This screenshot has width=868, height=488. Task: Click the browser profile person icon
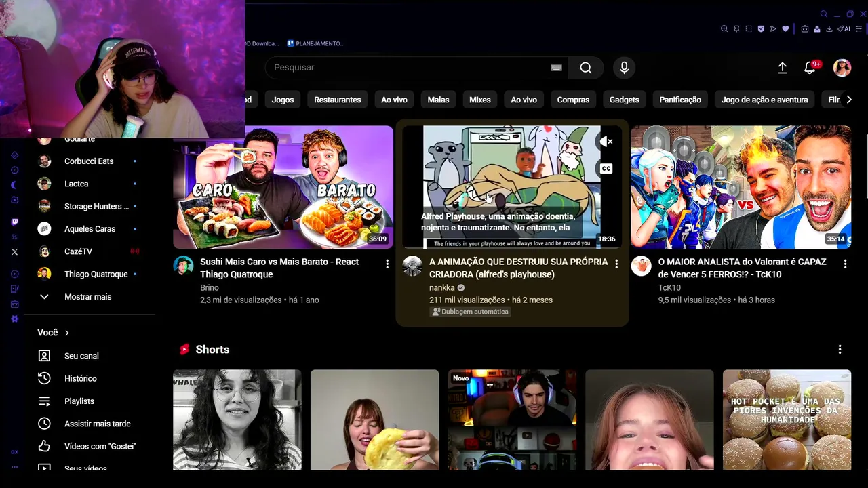[817, 29]
